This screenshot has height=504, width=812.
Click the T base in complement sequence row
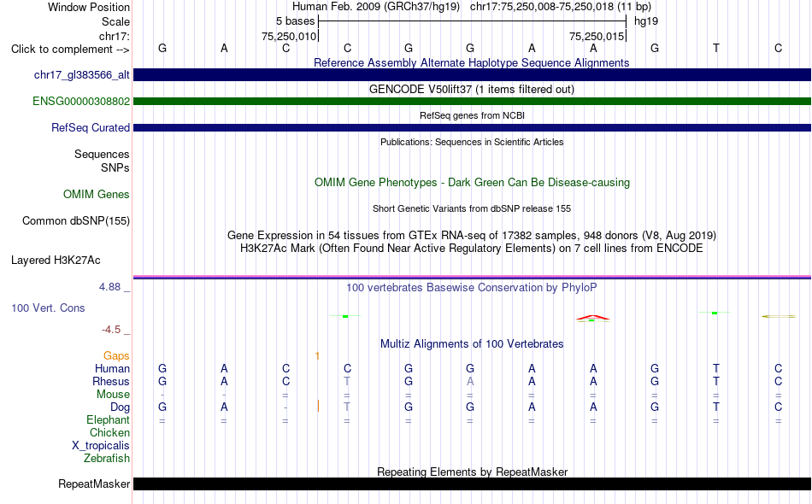point(716,48)
